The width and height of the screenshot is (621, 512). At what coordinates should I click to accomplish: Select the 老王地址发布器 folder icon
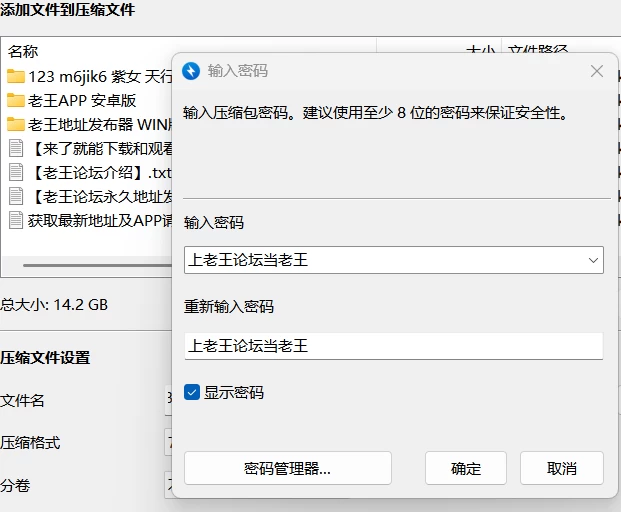[x=16, y=124]
